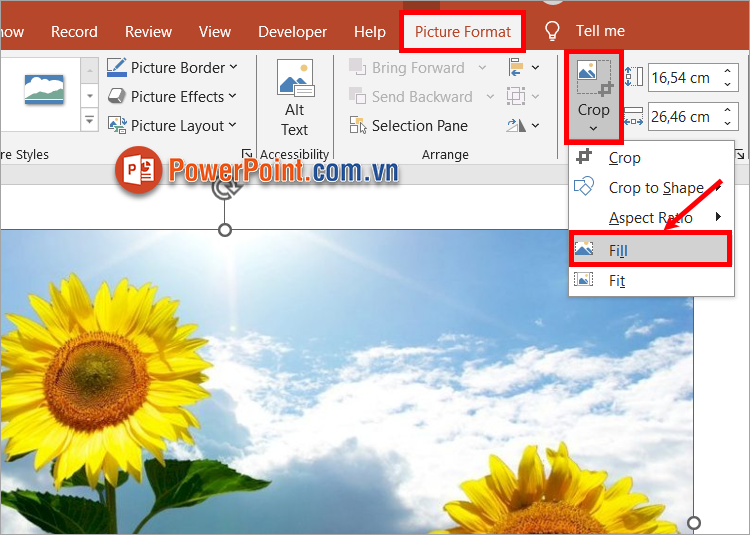This screenshot has height=535, width=750.
Task: Click the Align objects icon
Action: coord(516,67)
